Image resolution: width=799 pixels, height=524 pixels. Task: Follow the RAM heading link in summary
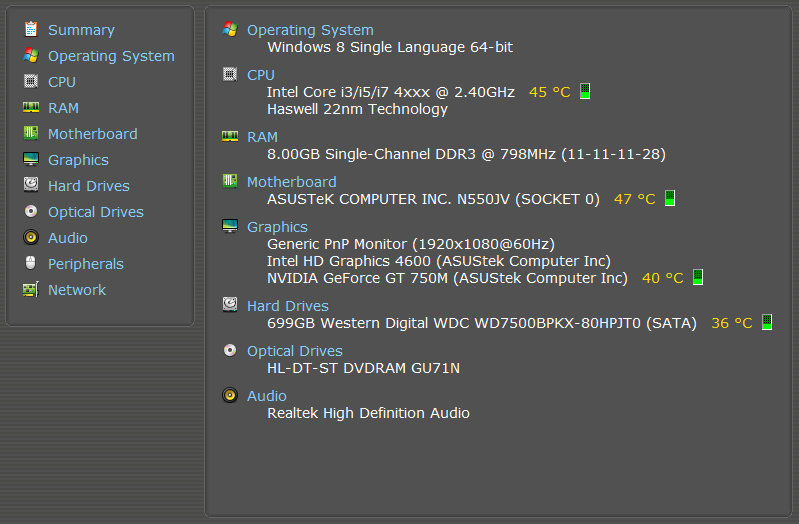click(x=262, y=137)
